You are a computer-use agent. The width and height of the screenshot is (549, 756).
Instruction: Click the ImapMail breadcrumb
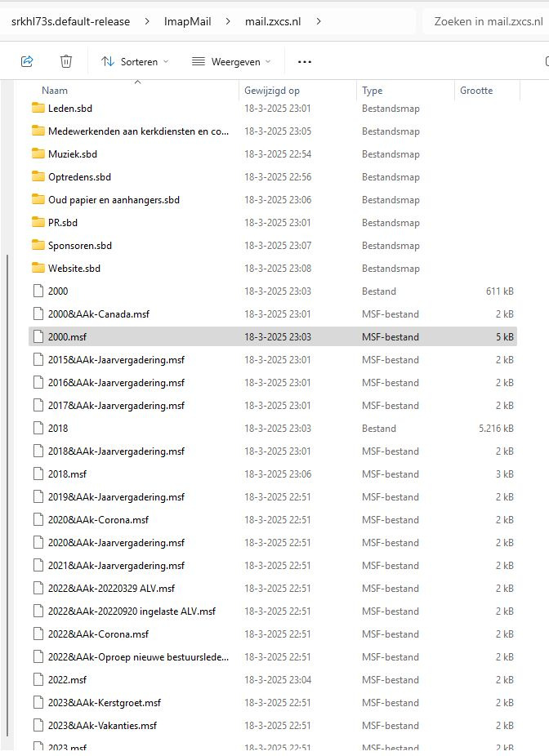click(187, 22)
